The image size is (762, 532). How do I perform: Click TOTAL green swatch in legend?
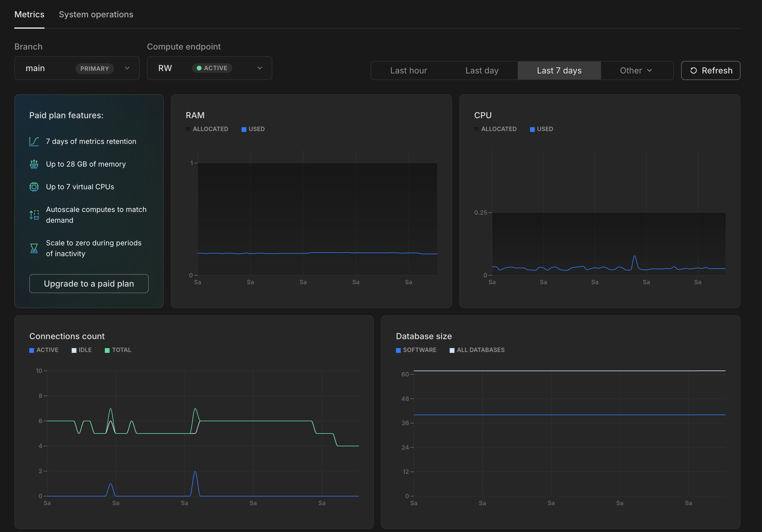(107, 350)
